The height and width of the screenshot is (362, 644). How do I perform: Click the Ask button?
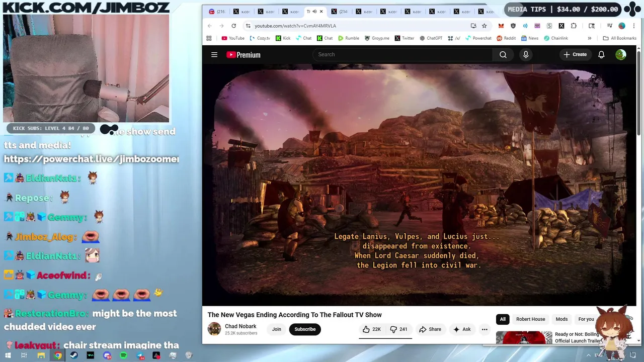[x=462, y=329]
